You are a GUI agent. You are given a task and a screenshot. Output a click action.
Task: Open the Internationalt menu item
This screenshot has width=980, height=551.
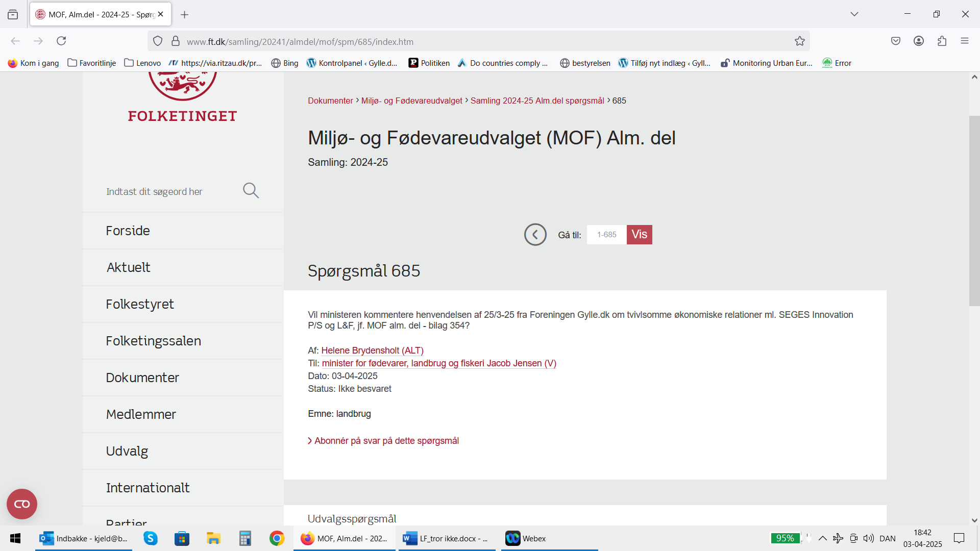(183, 488)
